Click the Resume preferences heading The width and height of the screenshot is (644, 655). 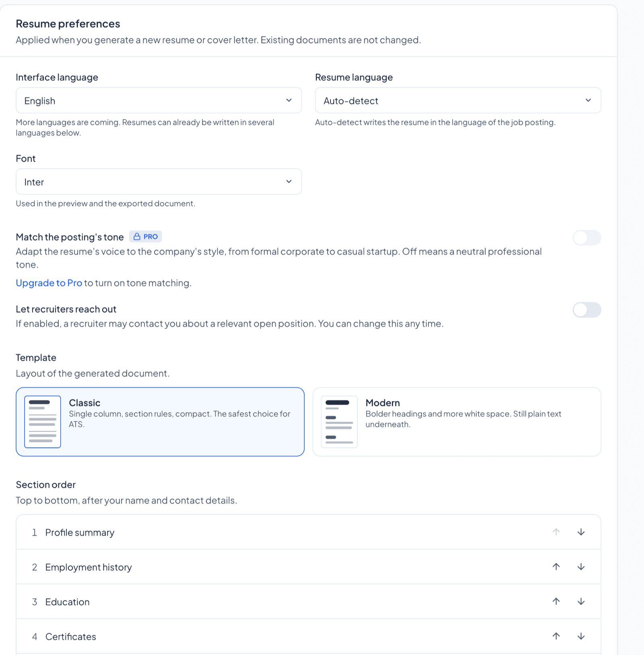click(x=68, y=24)
